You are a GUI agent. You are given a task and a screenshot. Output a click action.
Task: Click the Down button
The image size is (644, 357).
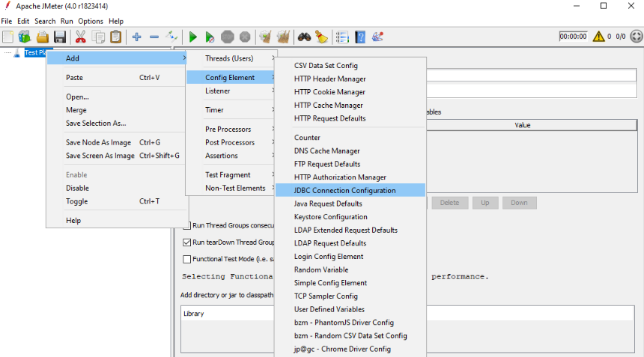point(519,203)
